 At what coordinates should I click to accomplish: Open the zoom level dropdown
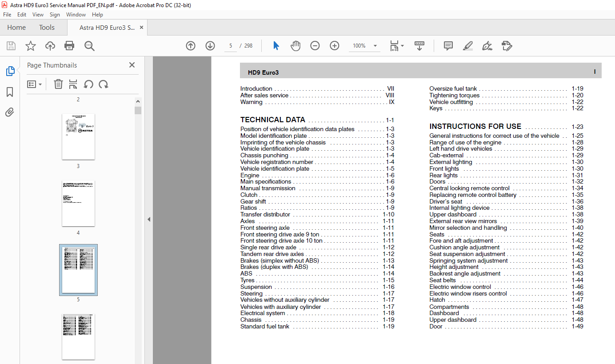pos(375,46)
